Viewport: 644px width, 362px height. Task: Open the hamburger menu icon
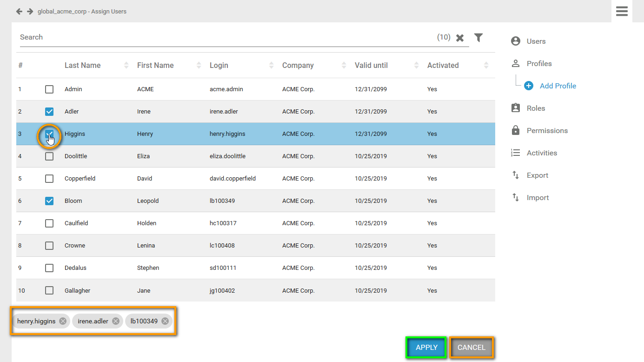click(622, 11)
